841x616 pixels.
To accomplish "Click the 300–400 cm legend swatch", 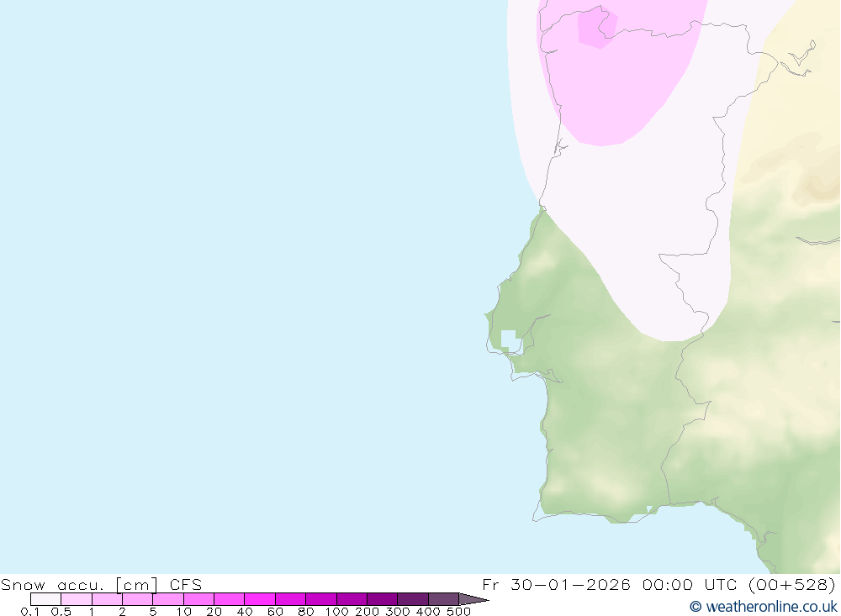I will [x=413, y=599].
